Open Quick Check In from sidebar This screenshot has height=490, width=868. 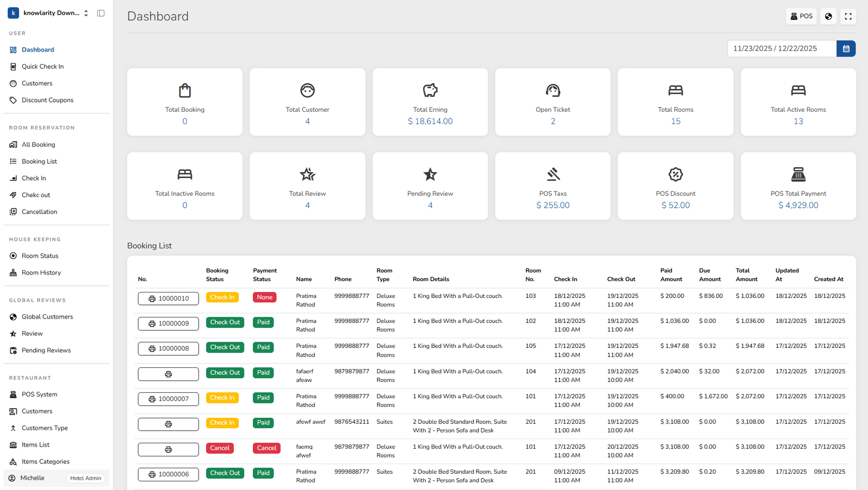pyautogui.click(x=42, y=67)
